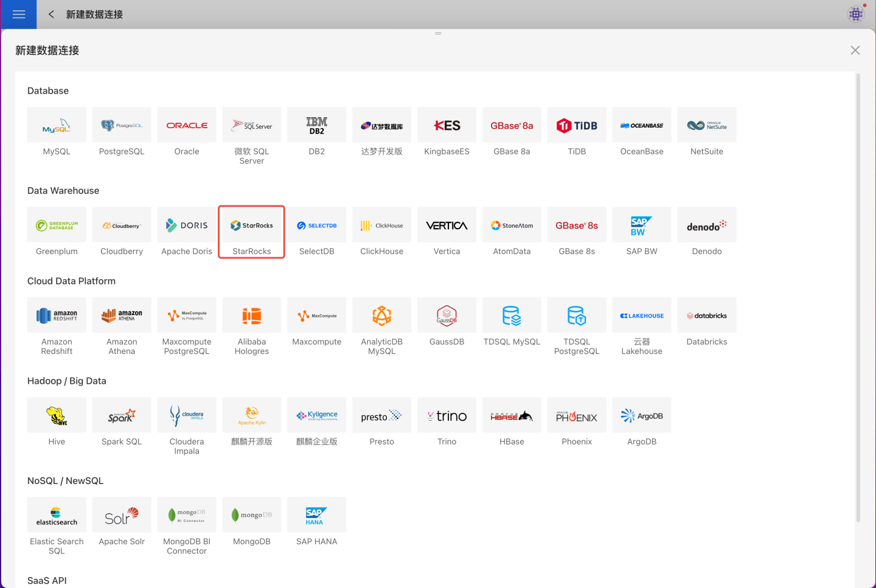
Task: Select the Oracle database tile
Action: pyautogui.click(x=187, y=125)
